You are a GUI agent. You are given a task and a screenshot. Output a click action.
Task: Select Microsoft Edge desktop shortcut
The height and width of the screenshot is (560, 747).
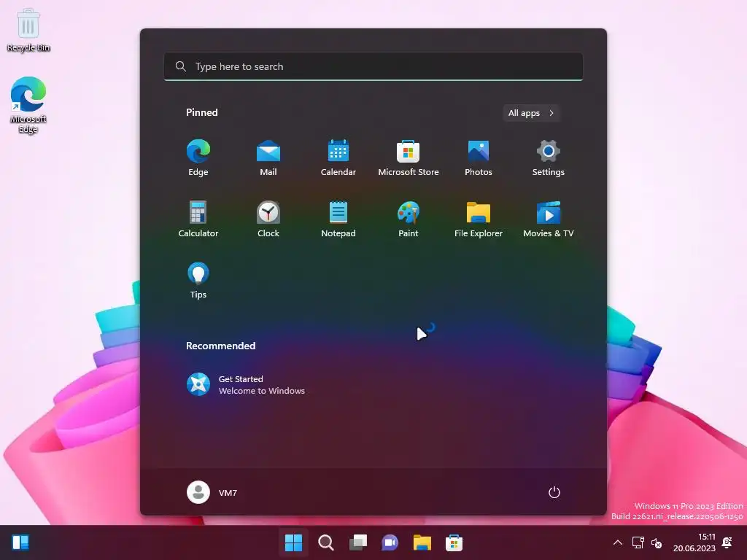(x=28, y=105)
